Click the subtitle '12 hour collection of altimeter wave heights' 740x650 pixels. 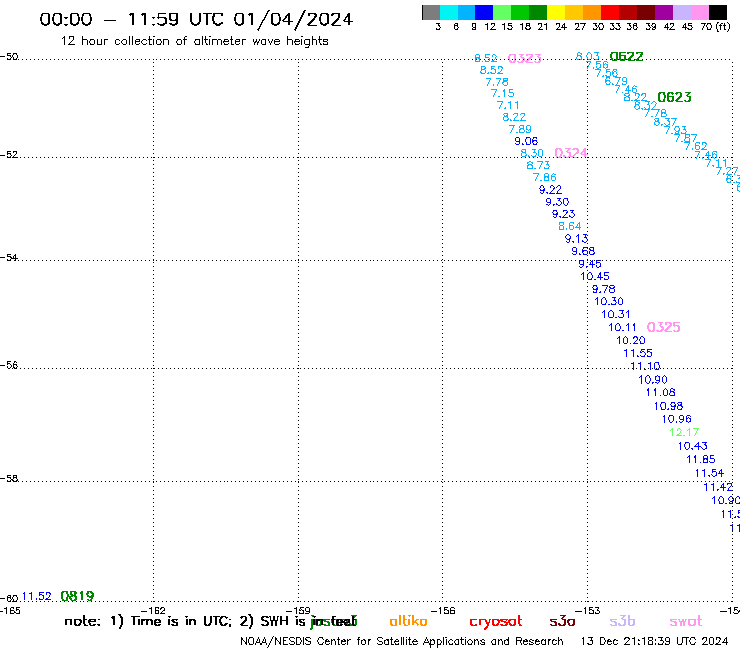(194, 41)
